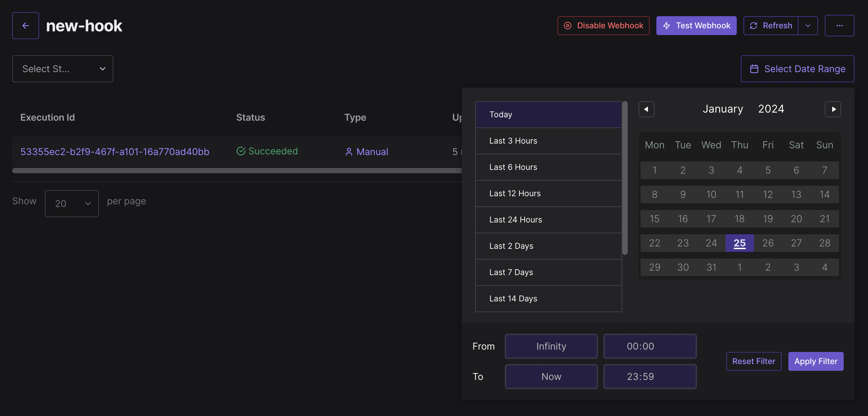
Task: Click the Execution Id column header
Action: 48,117
